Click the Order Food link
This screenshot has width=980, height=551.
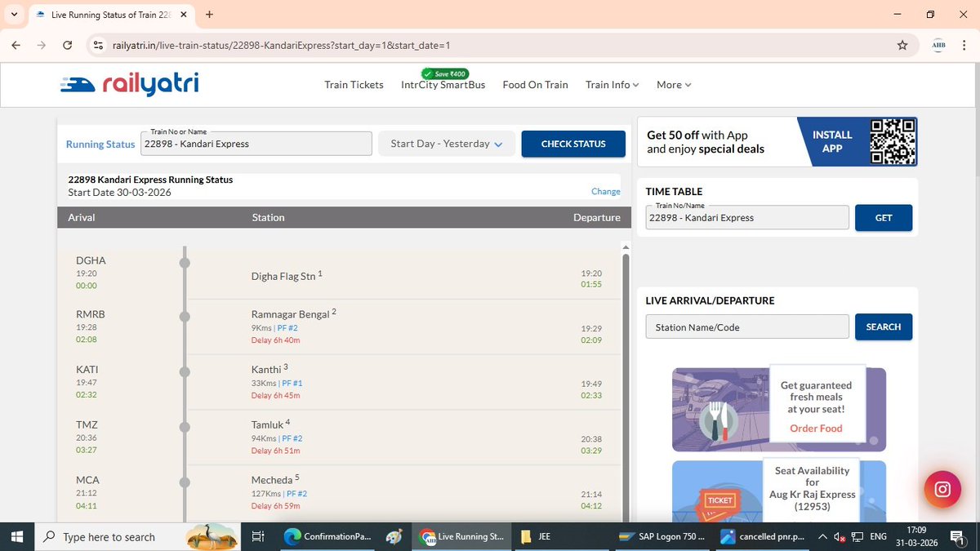[816, 428]
